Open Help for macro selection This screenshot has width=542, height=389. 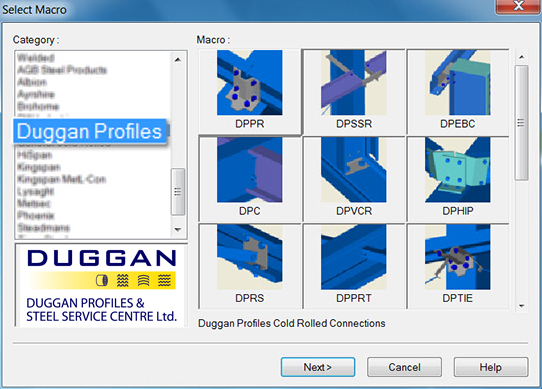[x=491, y=367]
